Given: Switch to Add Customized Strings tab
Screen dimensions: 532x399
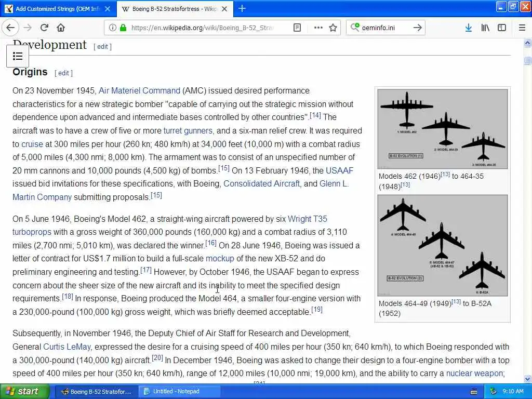Looking at the screenshot, I should click(x=58, y=9).
